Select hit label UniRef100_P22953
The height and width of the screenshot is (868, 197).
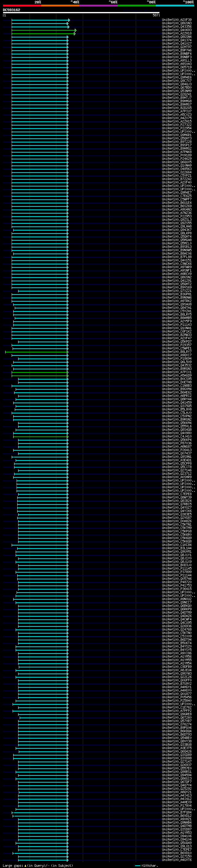[177, 216]
